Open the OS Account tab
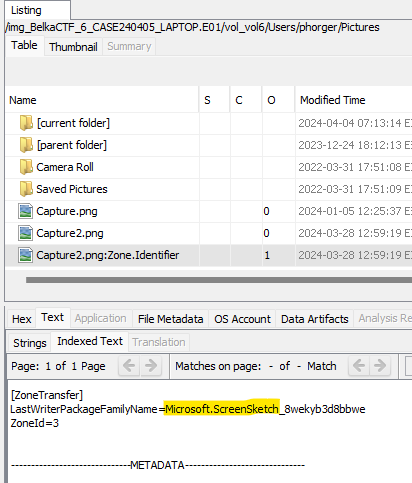 click(242, 319)
